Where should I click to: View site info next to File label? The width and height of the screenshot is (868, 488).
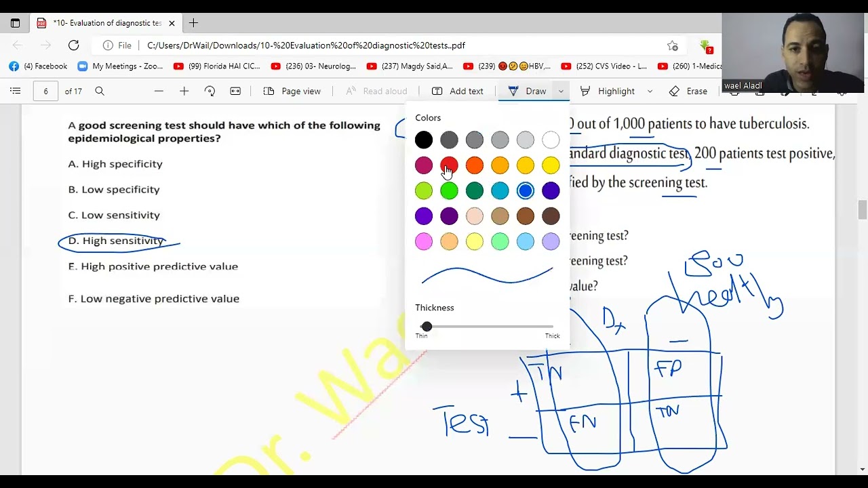click(x=108, y=45)
